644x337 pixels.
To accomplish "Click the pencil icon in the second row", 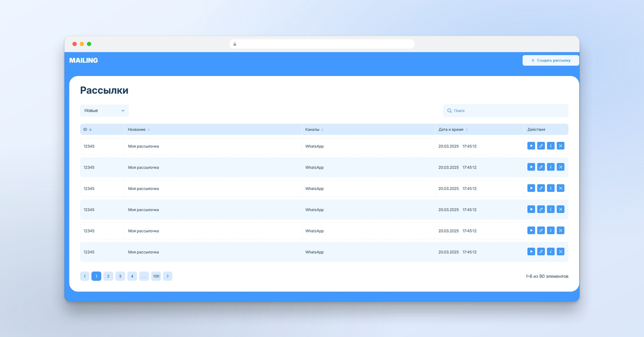I will (x=541, y=167).
